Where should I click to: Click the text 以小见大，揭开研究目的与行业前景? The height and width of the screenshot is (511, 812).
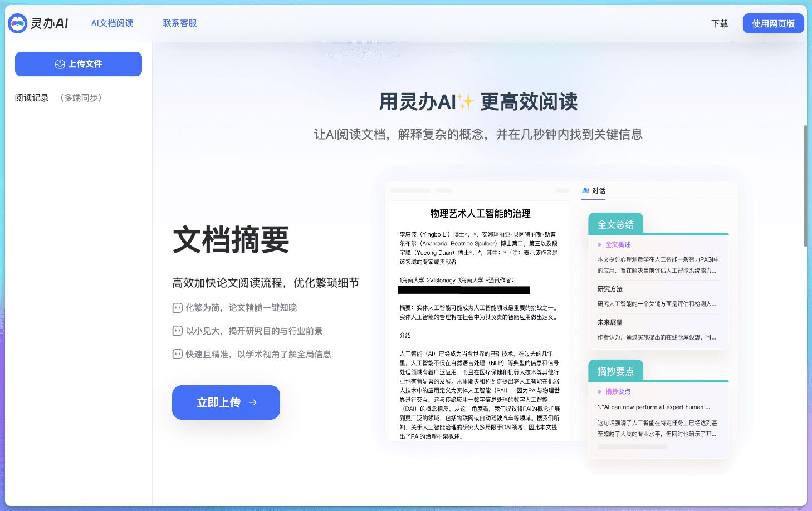(x=254, y=331)
